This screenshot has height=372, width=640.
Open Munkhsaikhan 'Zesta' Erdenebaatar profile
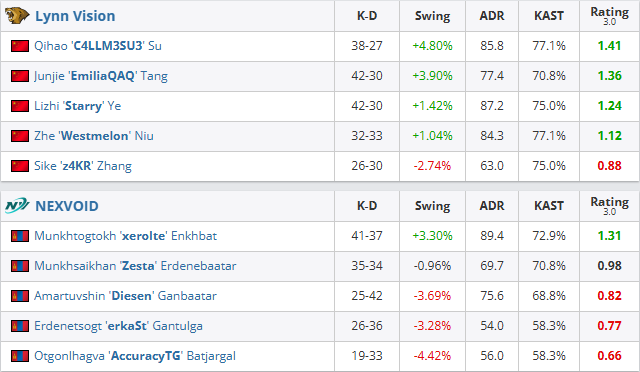pyautogui.click(x=135, y=266)
